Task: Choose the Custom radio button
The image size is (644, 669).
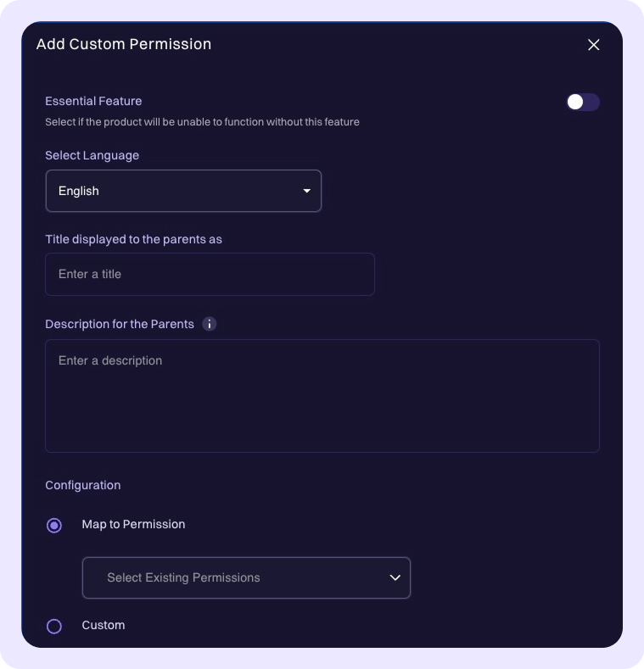Action: click(54, 627)
